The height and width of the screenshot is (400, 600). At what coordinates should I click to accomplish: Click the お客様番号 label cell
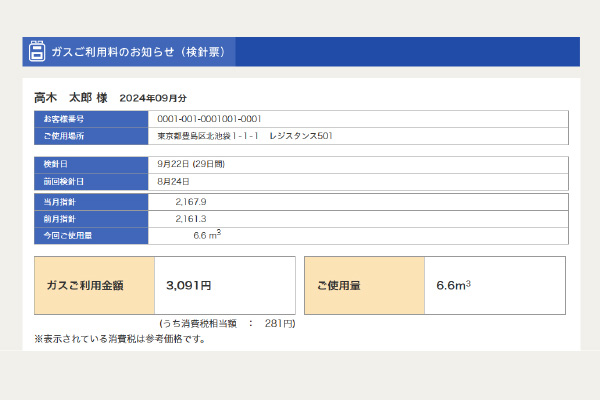tap(91, 119)
